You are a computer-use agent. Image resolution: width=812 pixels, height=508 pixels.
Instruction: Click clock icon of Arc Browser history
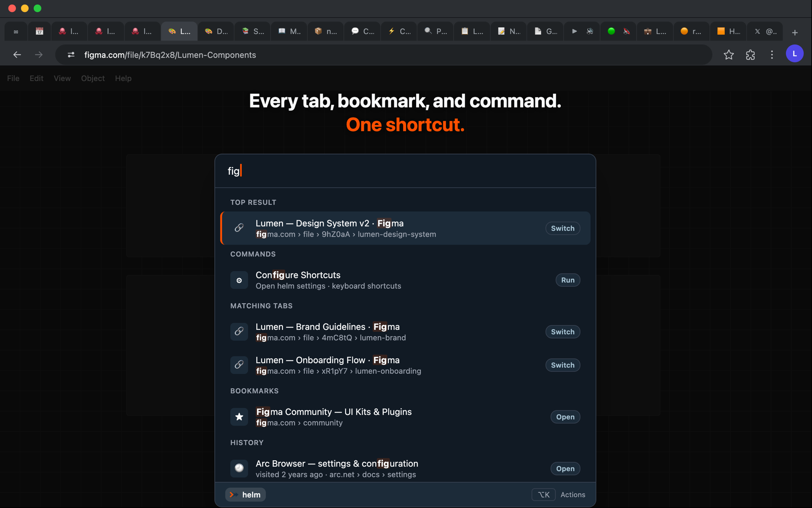pyautogui.click(x=239, y=469)
